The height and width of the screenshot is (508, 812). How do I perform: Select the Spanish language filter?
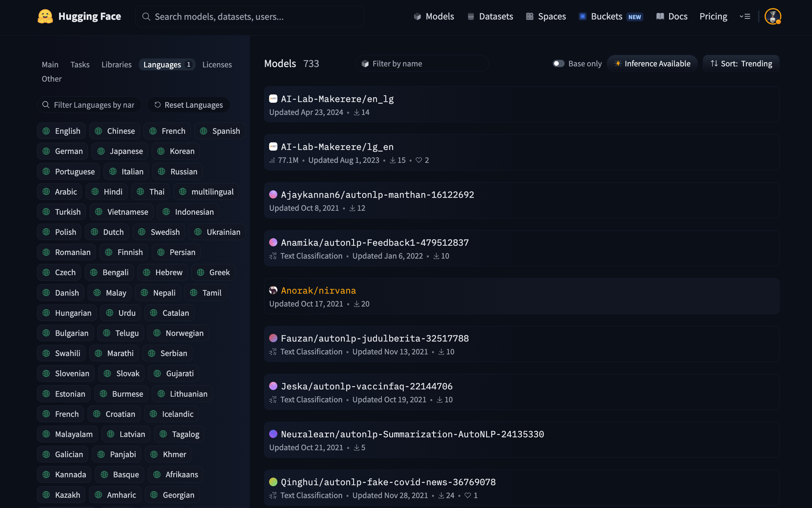pos(220,131)
